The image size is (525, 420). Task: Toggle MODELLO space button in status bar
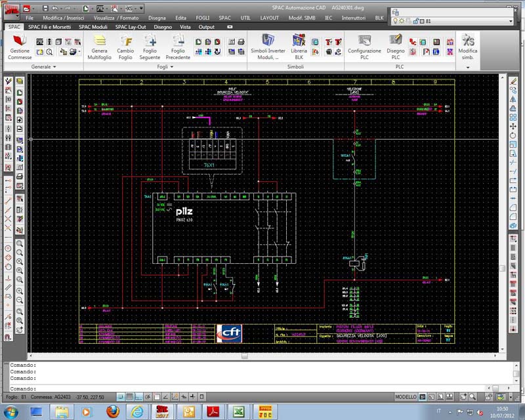click(405, 398)
